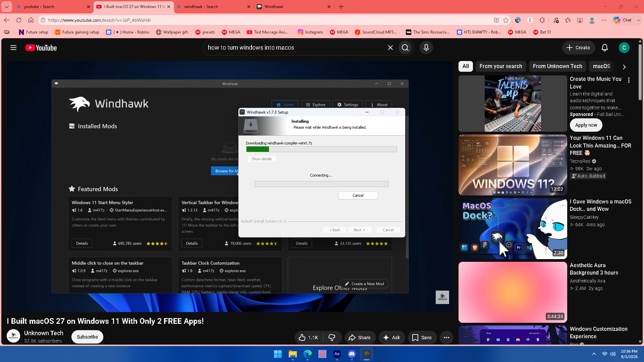Start voice search with the microphone
644x362 pixels.
pos(426,48)
